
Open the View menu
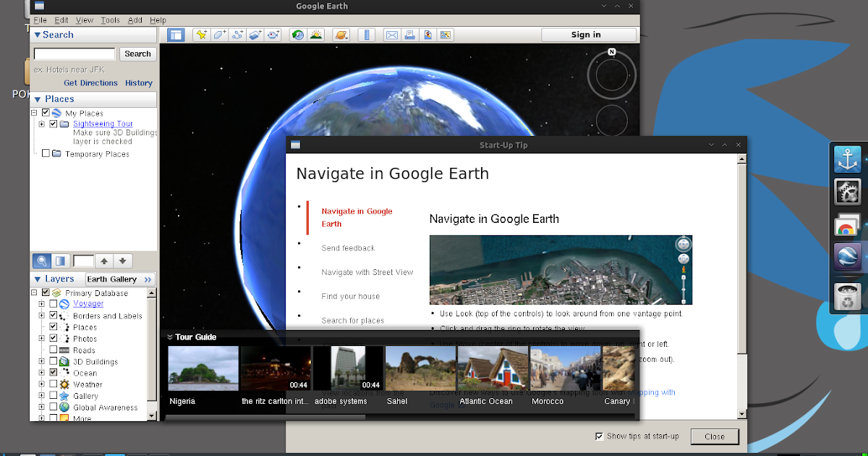(84, 20)
